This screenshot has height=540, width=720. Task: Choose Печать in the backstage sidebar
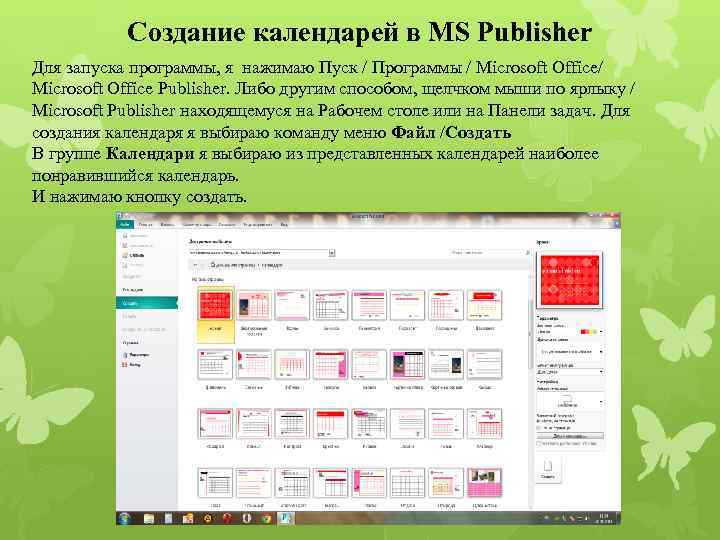129,316
